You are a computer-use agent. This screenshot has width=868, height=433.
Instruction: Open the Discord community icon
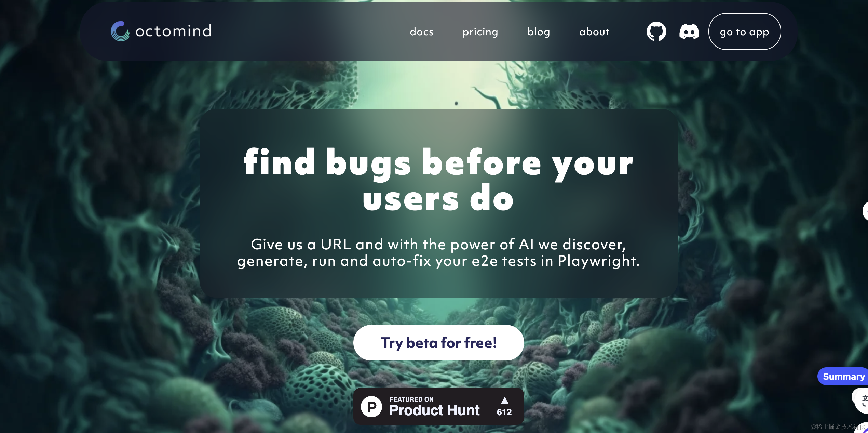689,31
